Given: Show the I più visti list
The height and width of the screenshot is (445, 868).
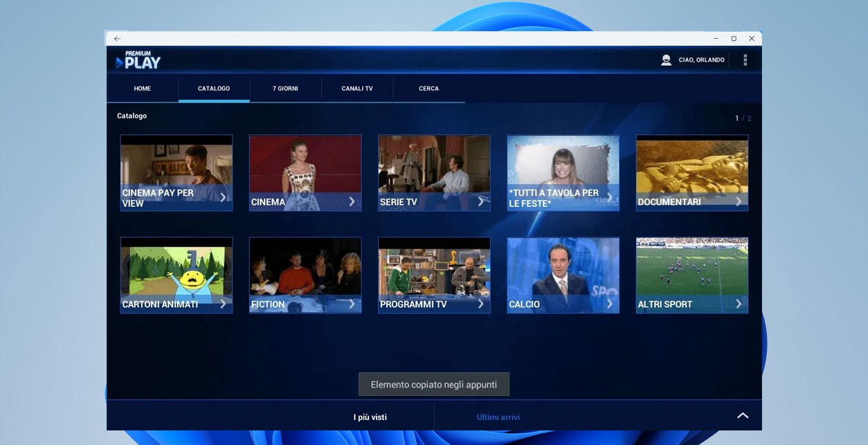Looking at the screenshot, I should coord(370,417).
